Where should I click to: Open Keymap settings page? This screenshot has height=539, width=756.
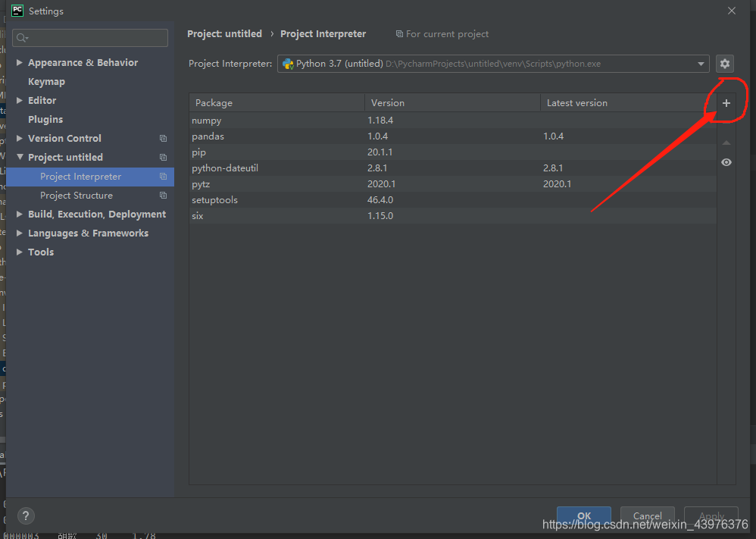click(x=46, y=82)
